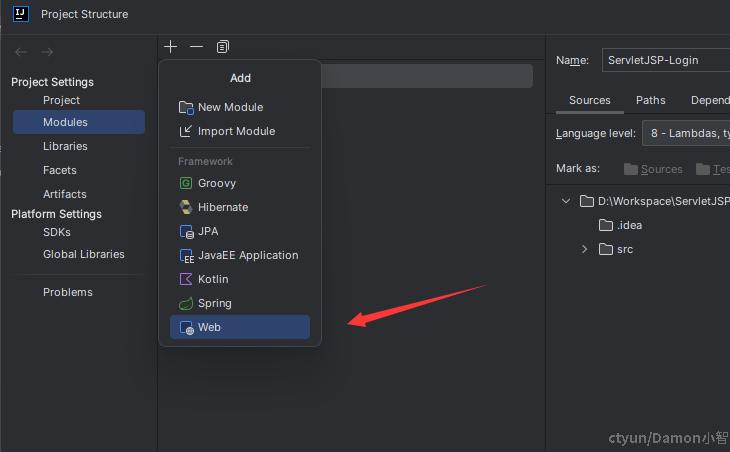The image size is (730, 452).
Task: Open Project under Project Settings
Action: point(61,100)
